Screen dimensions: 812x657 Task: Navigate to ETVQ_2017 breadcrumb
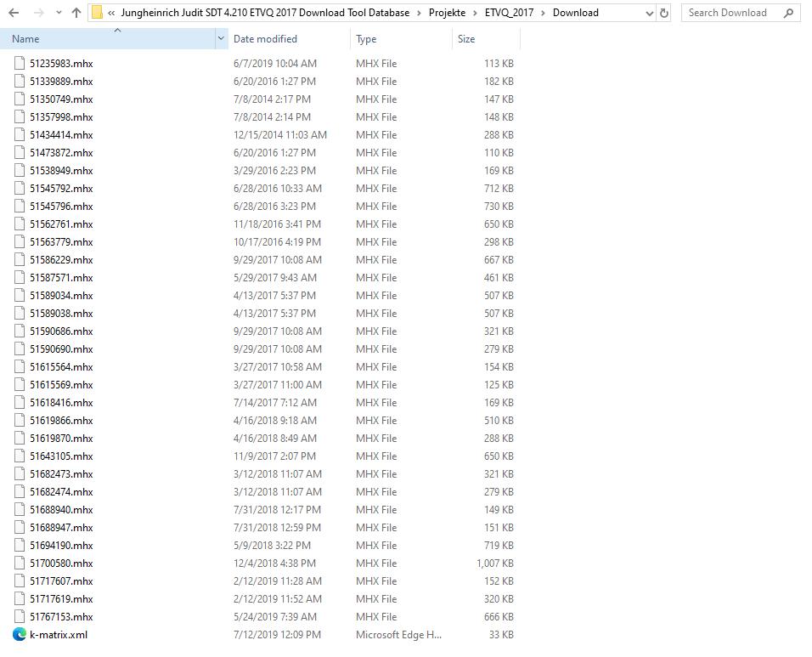pos(509,13)
